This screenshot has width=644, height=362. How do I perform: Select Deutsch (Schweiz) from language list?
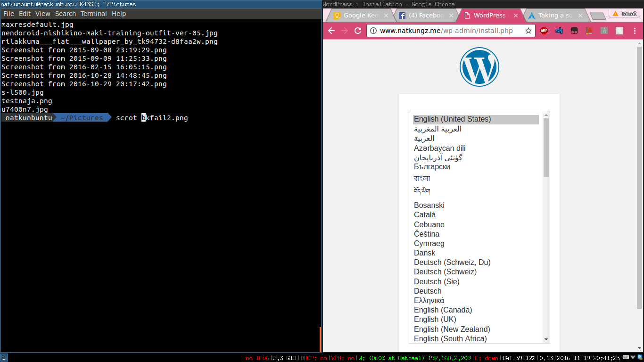point(445,272)
